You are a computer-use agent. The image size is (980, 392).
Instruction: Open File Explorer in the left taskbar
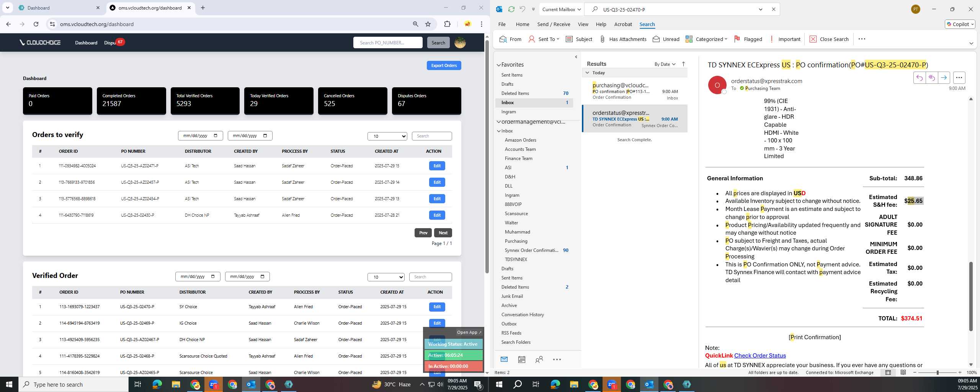tap(176, 384)
